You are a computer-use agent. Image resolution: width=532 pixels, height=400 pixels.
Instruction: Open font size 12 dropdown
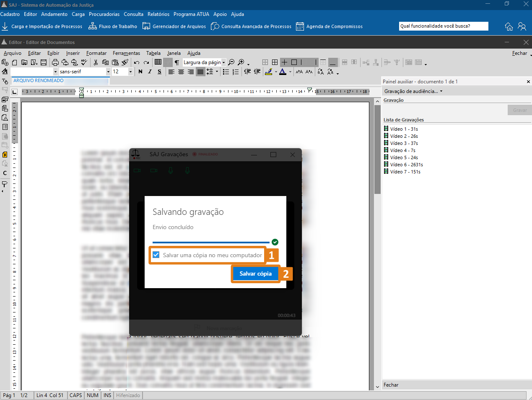tap(130, 72)
